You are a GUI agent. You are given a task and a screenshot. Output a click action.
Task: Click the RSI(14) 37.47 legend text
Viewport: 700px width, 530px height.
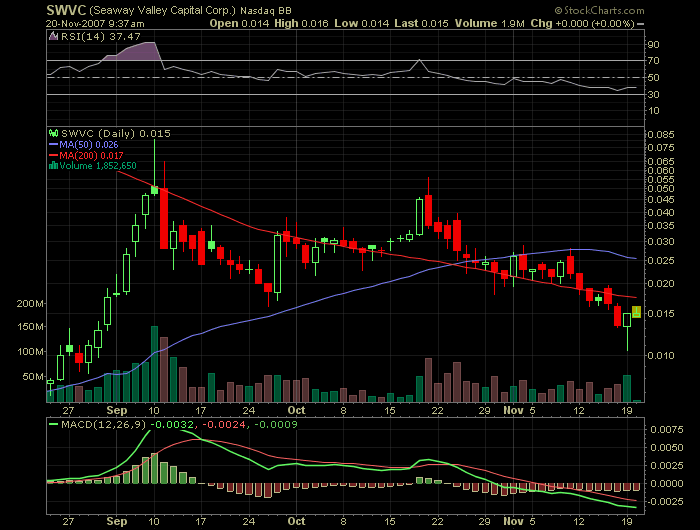100,37
